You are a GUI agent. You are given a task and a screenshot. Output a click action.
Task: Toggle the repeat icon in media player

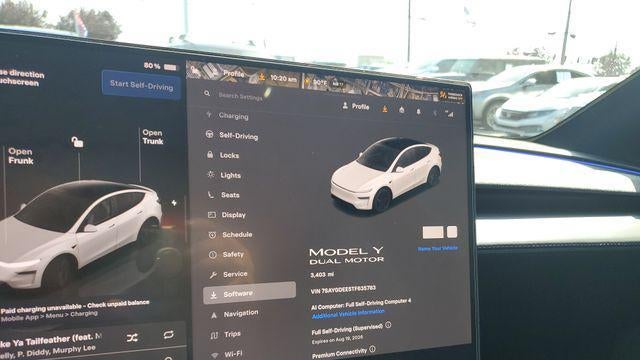tap(168, 335)
